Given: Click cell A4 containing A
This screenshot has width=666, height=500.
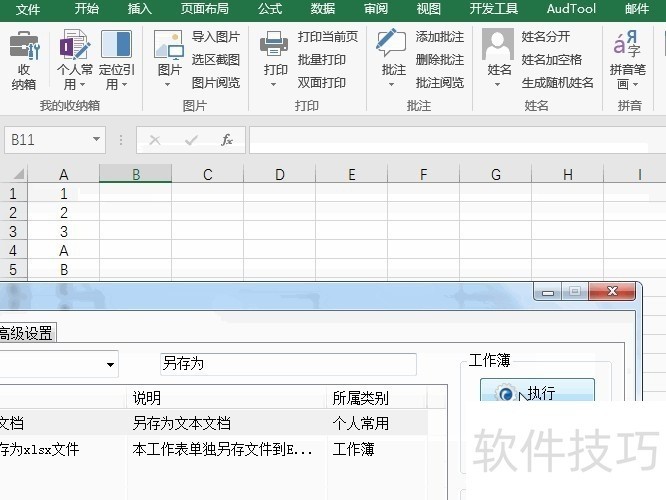Looking at the screenshot, I should pyautogui.click(x=64, y=251).
